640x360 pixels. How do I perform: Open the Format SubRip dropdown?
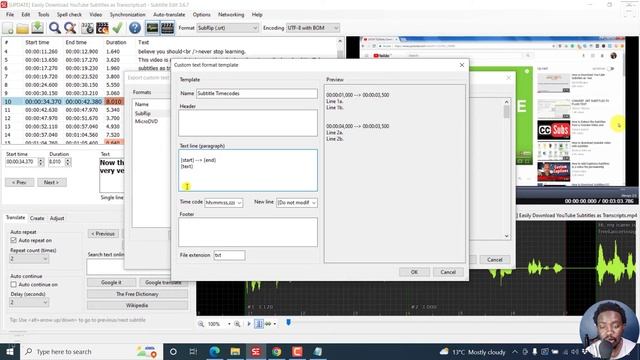coord(228,28)
